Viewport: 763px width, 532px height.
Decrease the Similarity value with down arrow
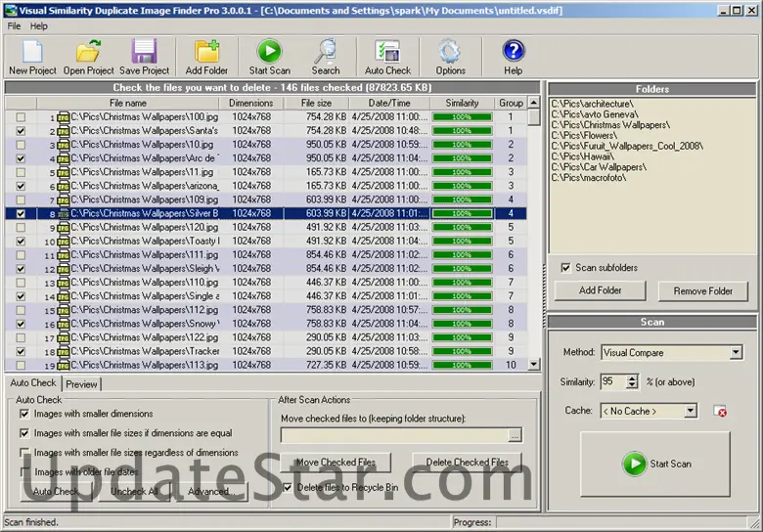(632, 385)
